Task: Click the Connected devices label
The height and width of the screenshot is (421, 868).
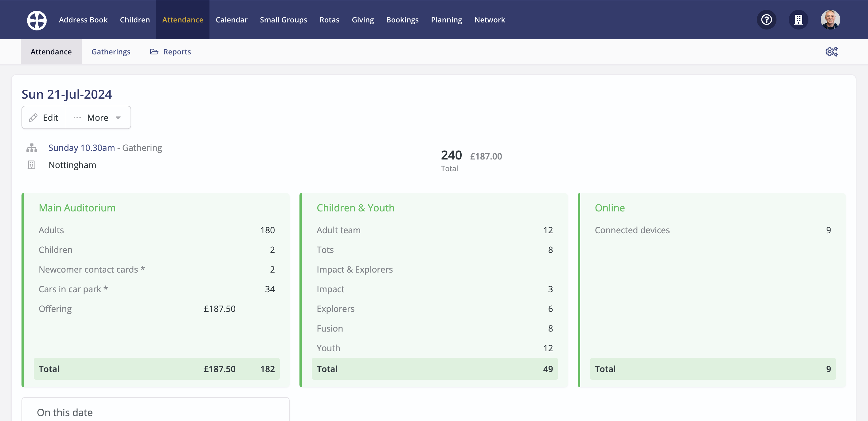Action: [x=632, y=230]
